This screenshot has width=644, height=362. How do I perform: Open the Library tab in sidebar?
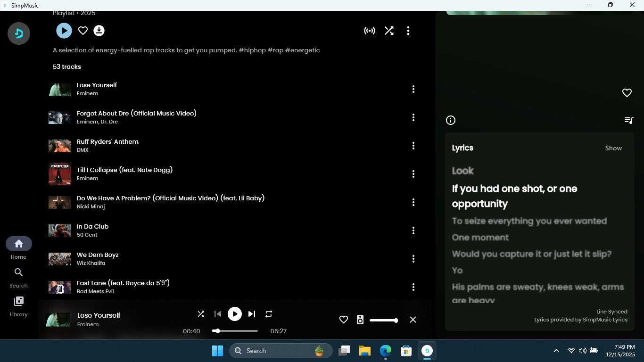(x=18, y=306)
